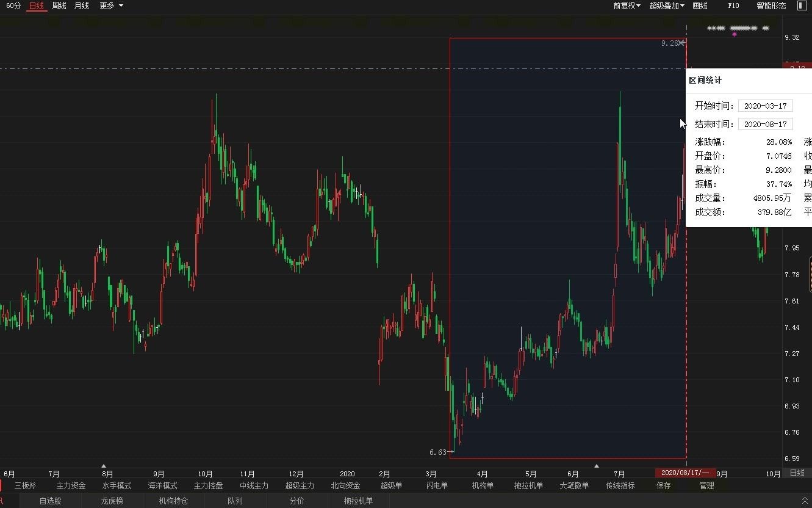Open the 机构持仓 bottom tab
Image resolution: width=812 pixels, height=508 pixels.
tap(173, 501)
